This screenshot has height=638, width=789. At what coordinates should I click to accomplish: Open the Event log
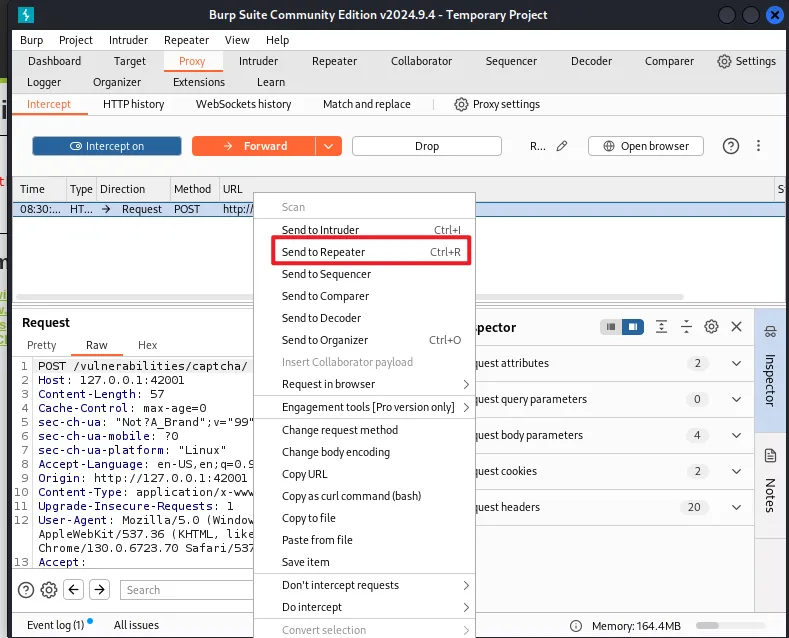pyautogui.click(x=55, y=625)
